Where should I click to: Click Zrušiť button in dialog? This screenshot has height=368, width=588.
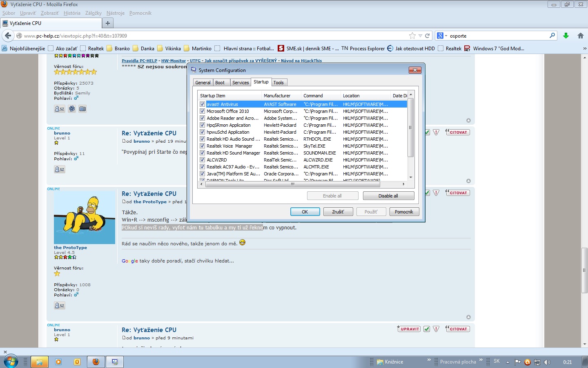[x=338, y=212]
